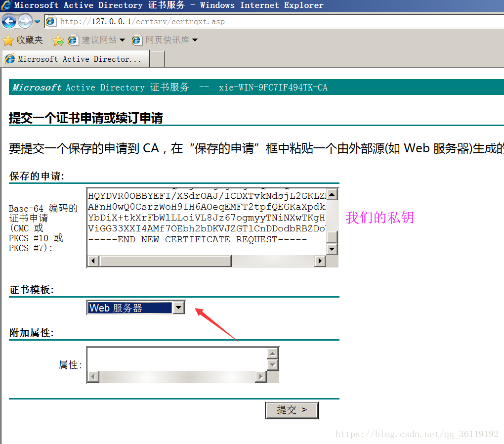Click the IE logo in title bar
The height and width of the screenshot is (444, 504).
(x=6, y=5)
